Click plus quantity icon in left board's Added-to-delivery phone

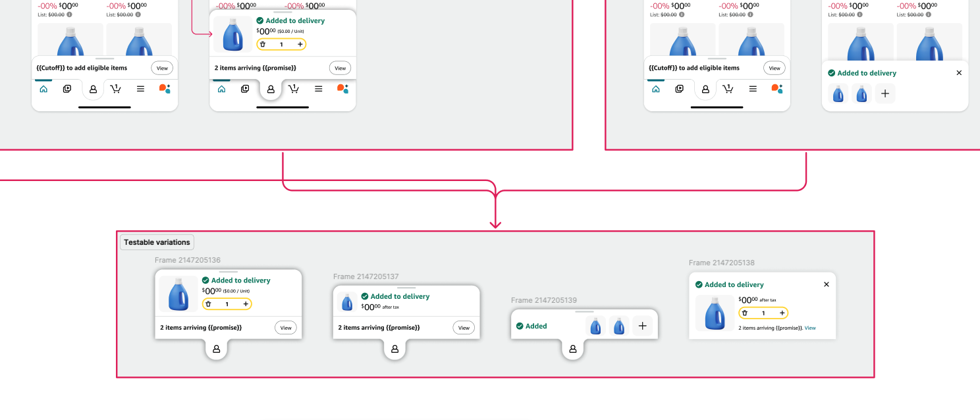(300, 44)
